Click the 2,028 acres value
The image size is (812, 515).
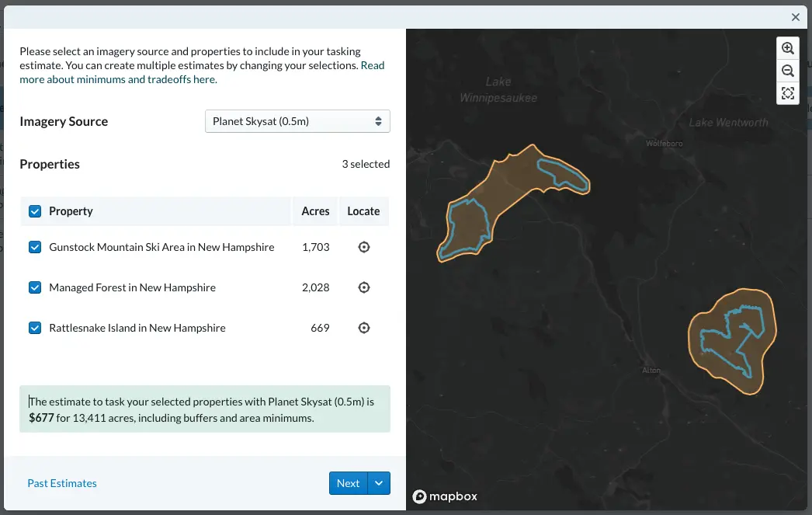[316, 287]
